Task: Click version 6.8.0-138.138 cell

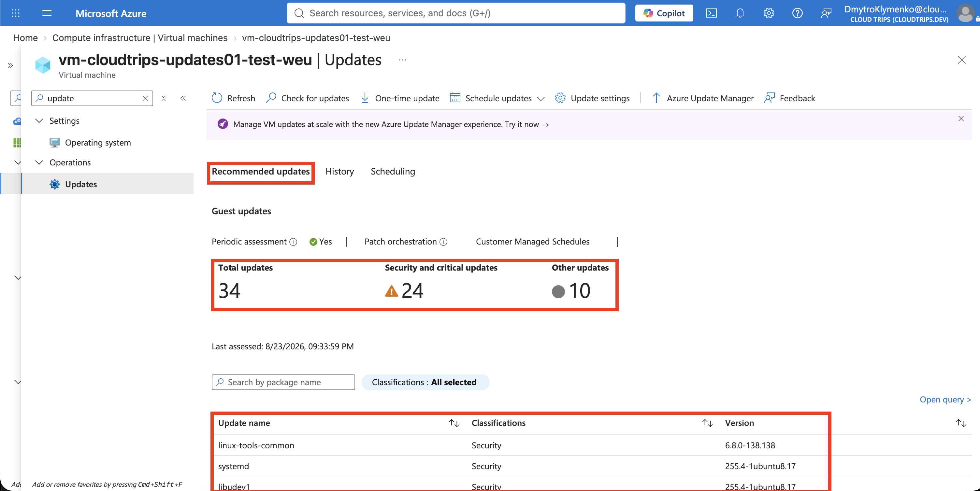Action: pyautogui.click(x=750, y=445)
